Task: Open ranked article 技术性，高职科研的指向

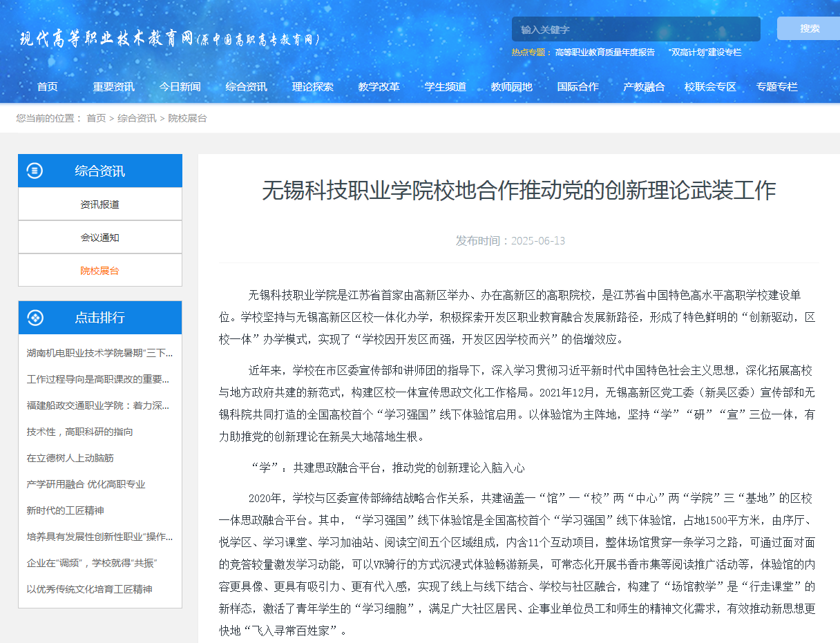Action: [80, 432]
